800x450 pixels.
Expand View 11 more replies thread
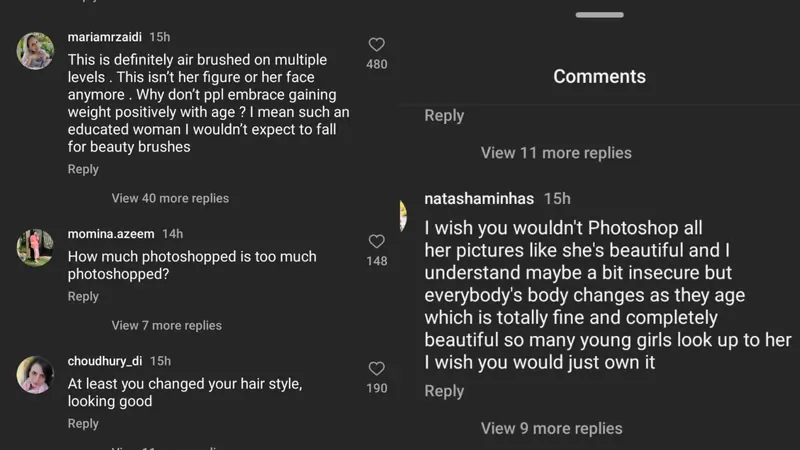pyautogui.click(x=556, y=153)
